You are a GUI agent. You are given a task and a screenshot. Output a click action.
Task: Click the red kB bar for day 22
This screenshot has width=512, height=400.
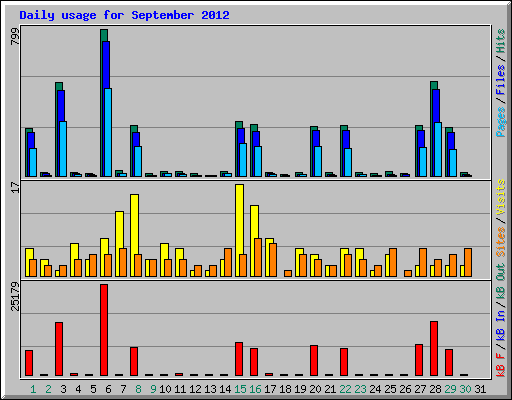pos(344,362)
